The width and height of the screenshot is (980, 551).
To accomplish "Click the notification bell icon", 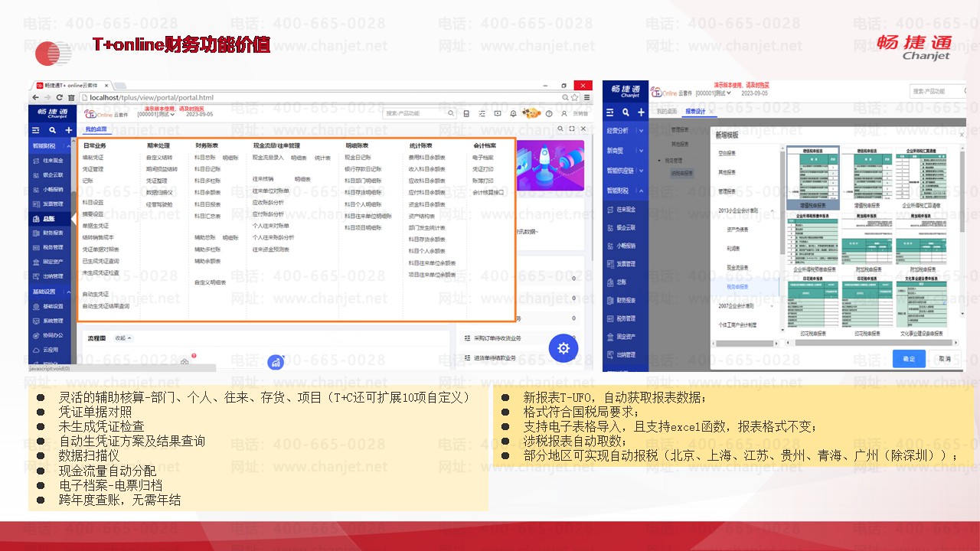I will (513, 114).
